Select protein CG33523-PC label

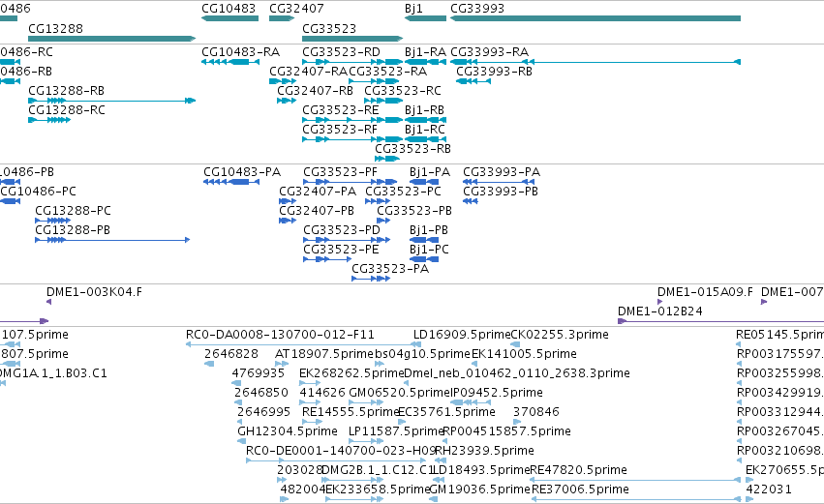403,192
